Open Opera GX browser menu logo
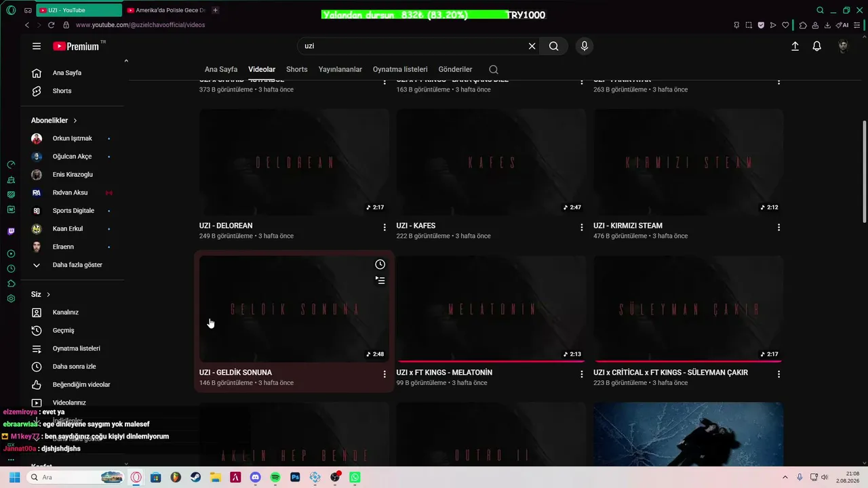 pos(12,10)
